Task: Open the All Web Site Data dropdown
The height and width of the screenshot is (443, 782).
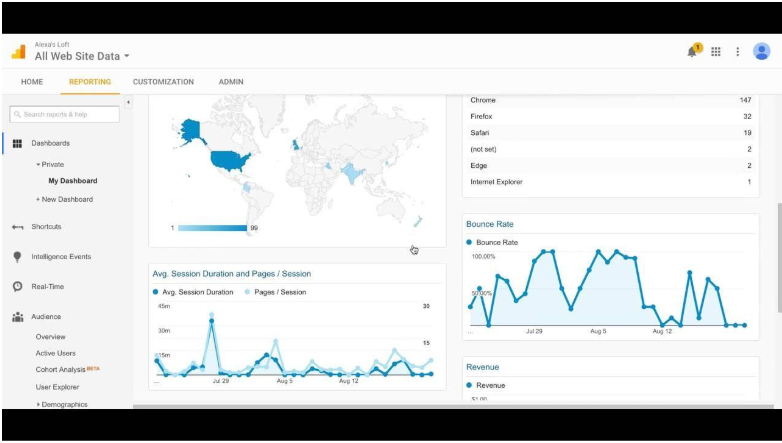Action: pyautogui.click(x=82, y=56)
